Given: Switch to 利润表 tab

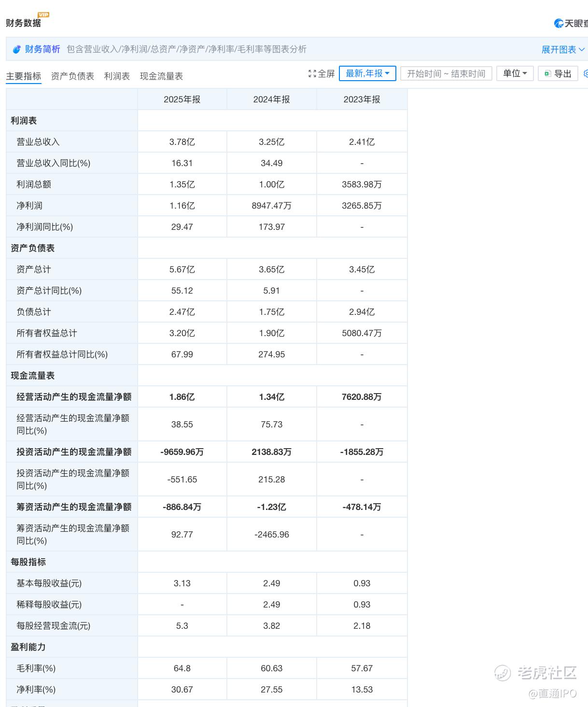Looking at the screenshot, I should tap(117, 76).
